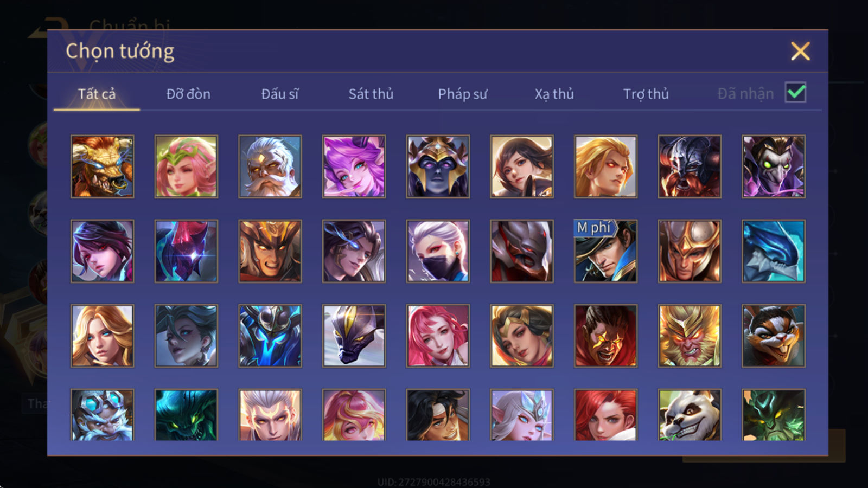868x488 pixels.
Task: Pick the purple-haired elf girl hero
Action: point(354,166)
